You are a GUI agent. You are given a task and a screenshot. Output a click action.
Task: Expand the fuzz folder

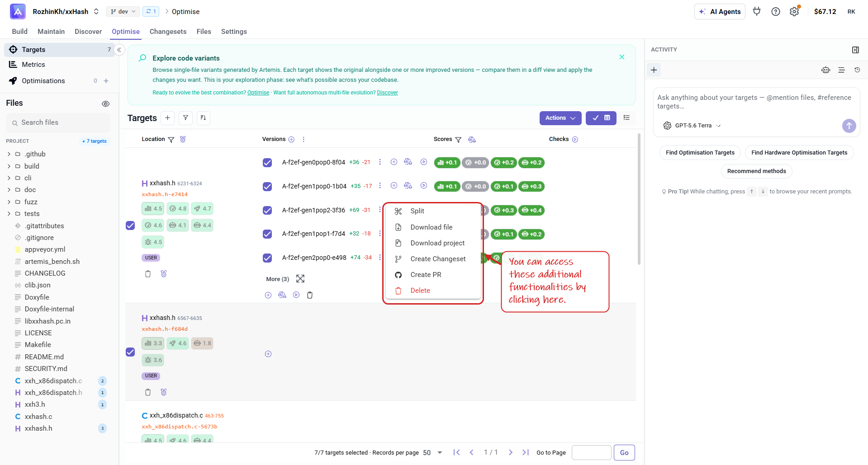click(x=9, y=202)
